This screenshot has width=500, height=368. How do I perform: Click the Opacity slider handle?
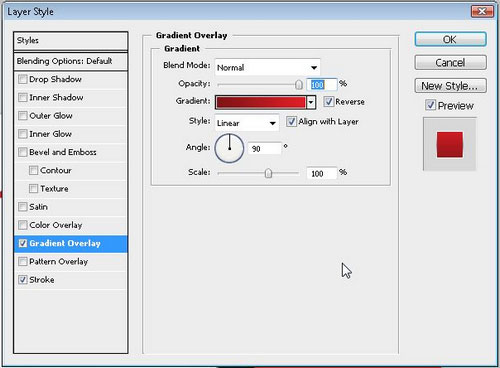(299, 85)
